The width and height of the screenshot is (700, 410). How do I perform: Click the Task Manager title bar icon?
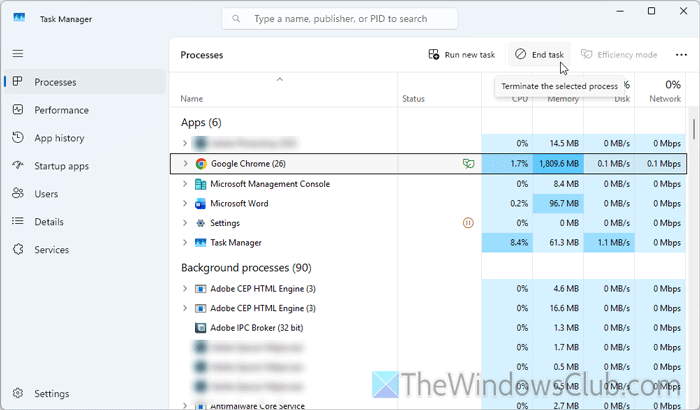19,17
